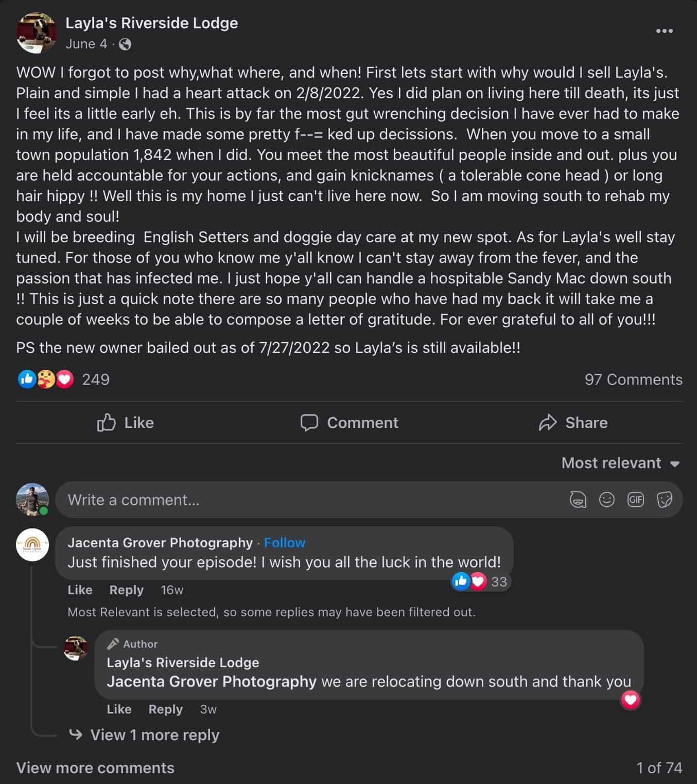Viewport: 697px width, 784px height.
Task: Open the sticker picker in comment box
Action: (665, 500)
